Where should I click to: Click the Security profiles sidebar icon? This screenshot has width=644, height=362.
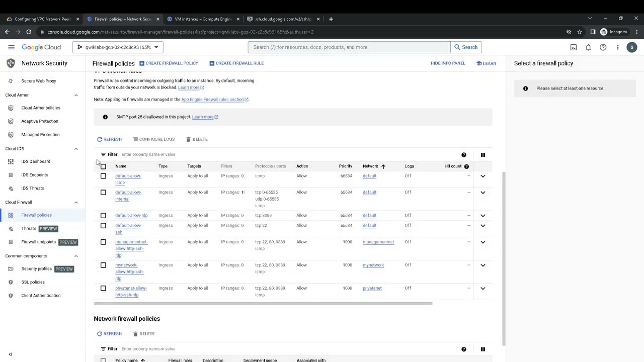click(11, 269)
